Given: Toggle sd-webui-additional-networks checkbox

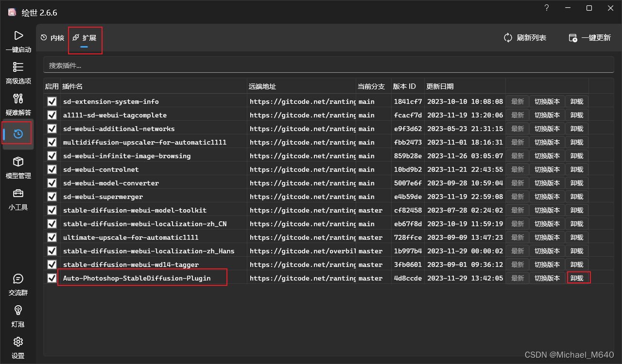Looking at the screenshot, I should coord(52,129).
